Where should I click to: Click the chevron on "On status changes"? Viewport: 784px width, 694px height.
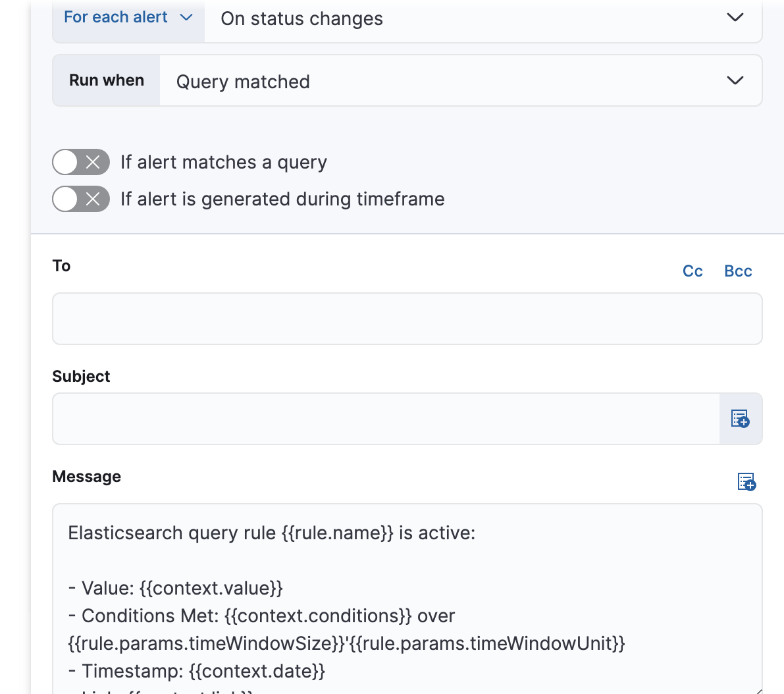point(735,18)
